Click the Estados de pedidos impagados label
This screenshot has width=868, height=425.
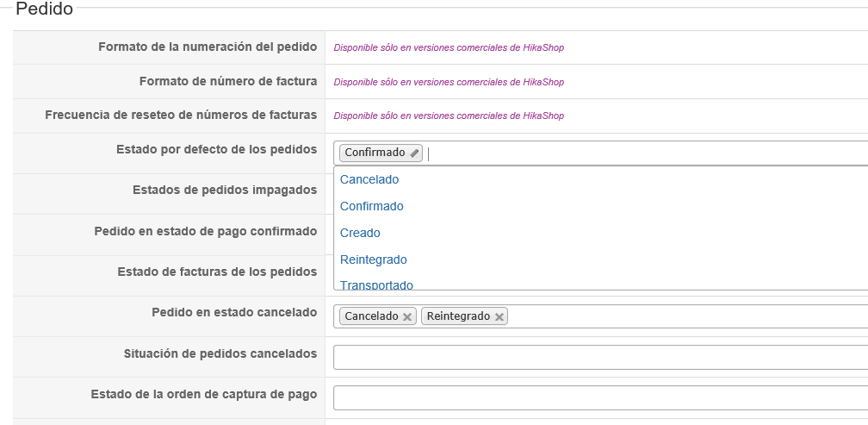tap(225, 190)
